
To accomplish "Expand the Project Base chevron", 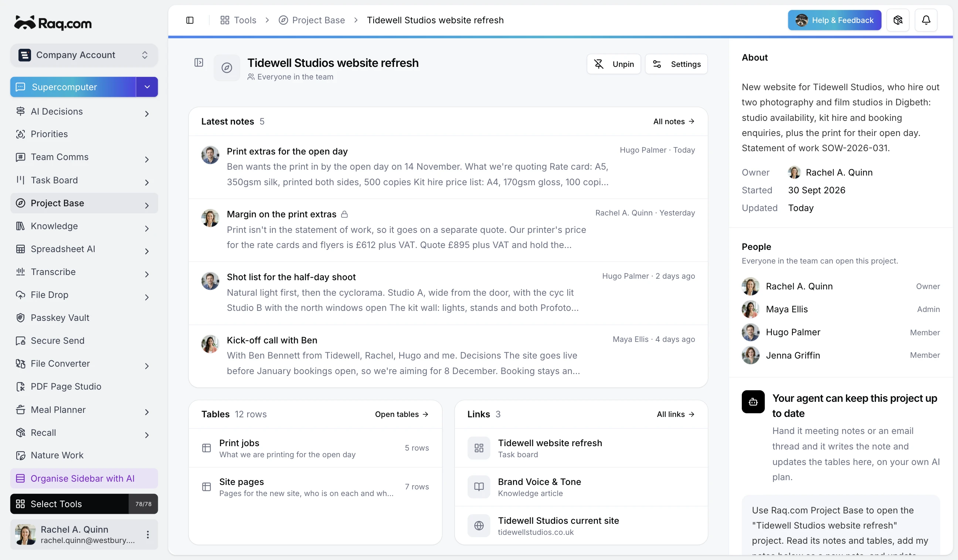I will point(147,205).
